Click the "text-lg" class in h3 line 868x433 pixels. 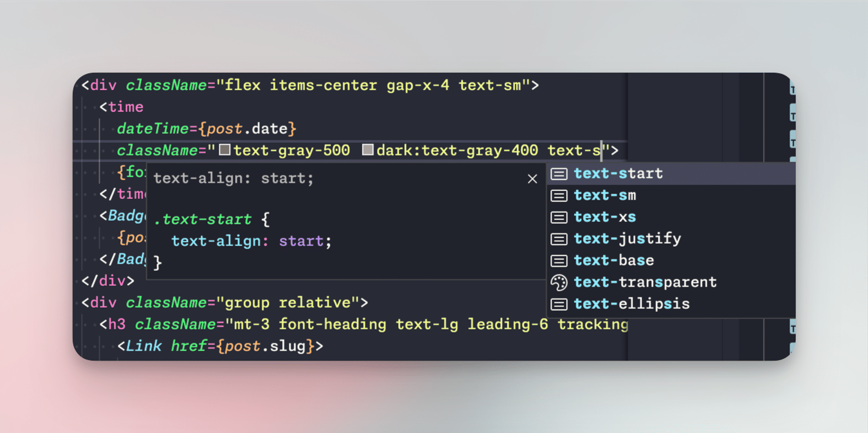(x=427, y=325)
